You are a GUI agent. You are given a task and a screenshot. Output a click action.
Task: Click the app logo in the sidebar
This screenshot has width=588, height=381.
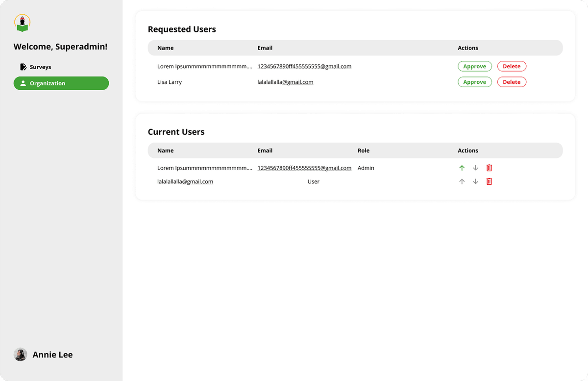click(22, 23)
